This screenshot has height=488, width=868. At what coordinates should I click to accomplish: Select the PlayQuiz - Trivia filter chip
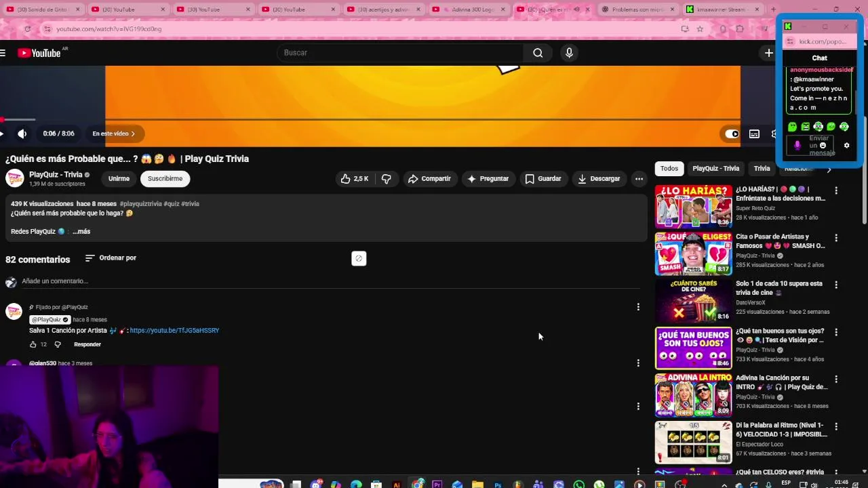(715, 169)
